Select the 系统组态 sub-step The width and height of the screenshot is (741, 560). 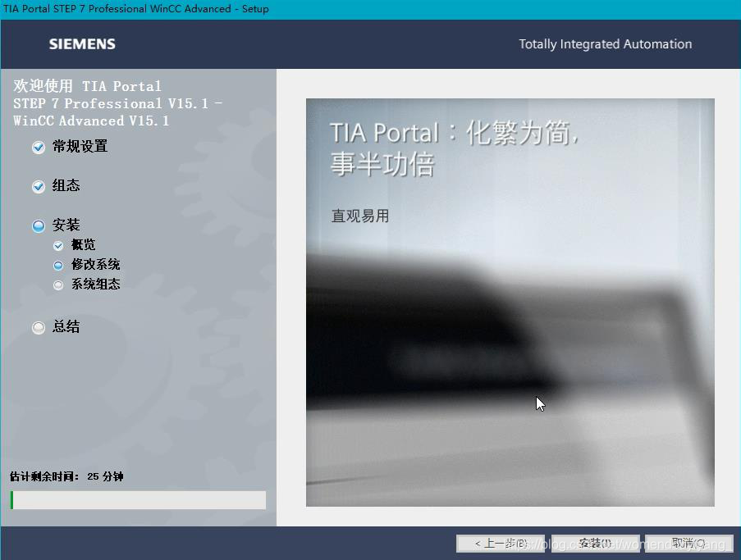(95, 284)
